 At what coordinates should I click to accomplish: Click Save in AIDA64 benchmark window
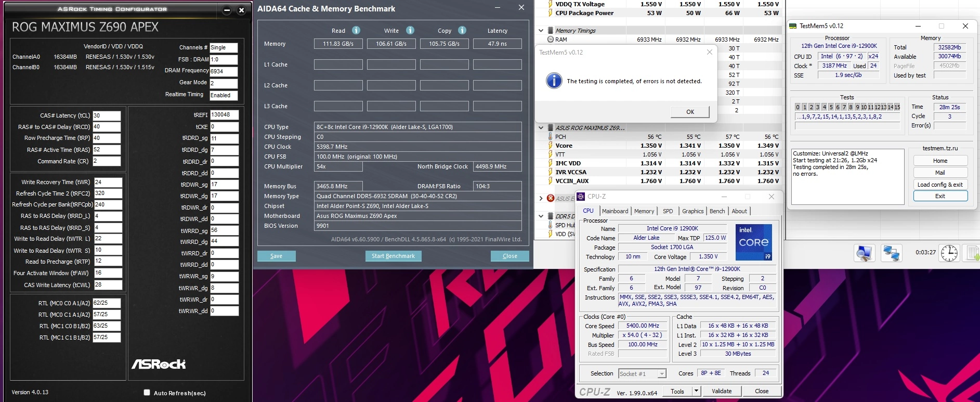click(277, 256)
